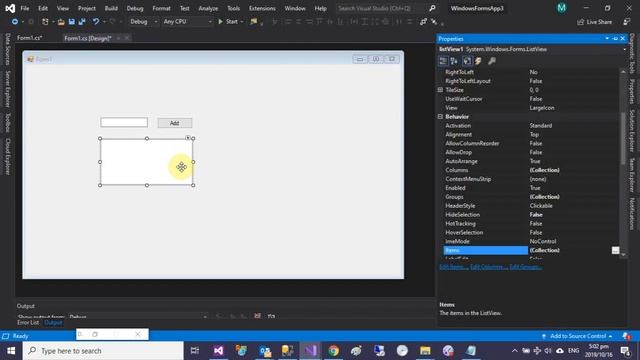
Task: Show hidden system tray icons chevron
Action: 515,351
